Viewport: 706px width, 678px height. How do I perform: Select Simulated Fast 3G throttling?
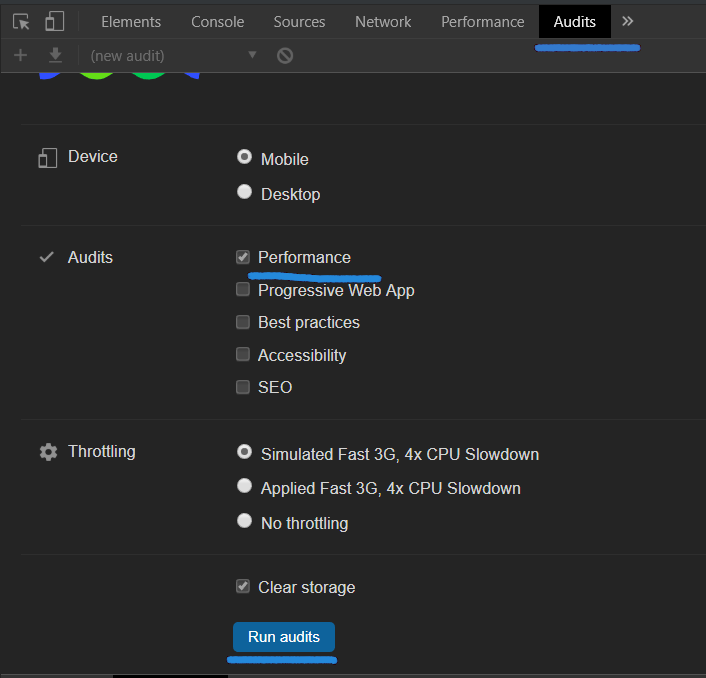(244, 452)
